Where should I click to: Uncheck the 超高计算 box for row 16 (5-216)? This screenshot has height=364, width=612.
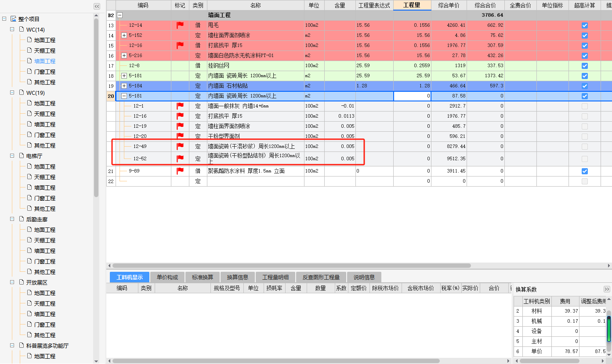pyautogui.click(x=584, y=56)
